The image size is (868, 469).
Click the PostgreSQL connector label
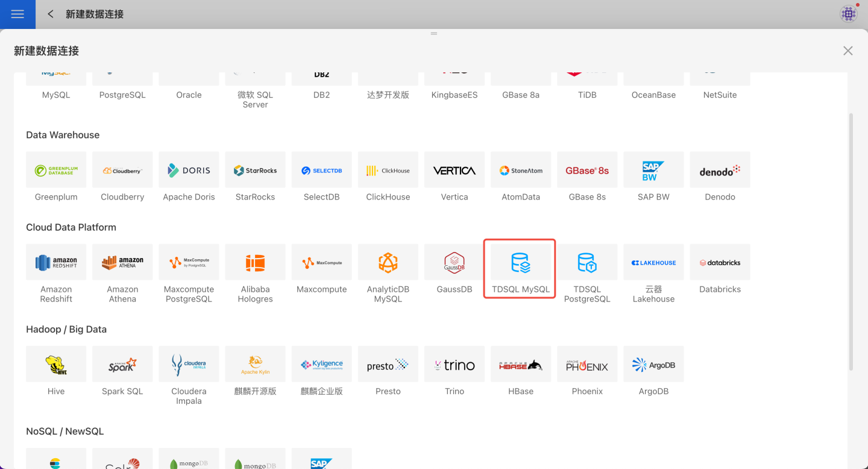pyautogui.click(x=122, y=95)
